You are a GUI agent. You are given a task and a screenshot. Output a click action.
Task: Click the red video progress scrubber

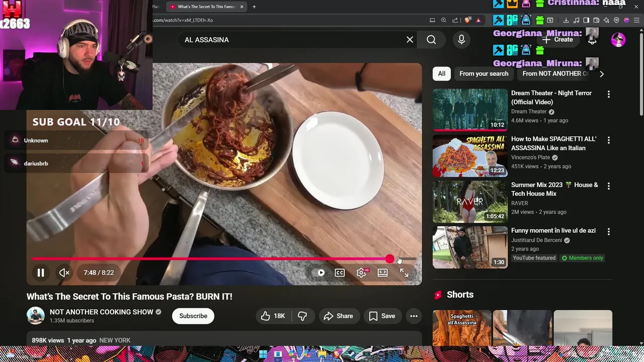(x=390, y=259)
